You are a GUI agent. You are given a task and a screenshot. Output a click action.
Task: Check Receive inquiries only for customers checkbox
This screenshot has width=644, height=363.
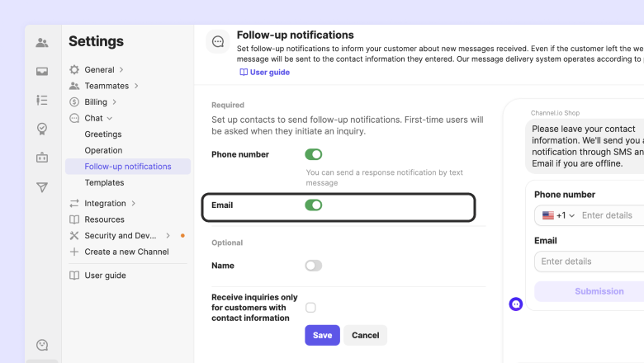coord(310,308)
